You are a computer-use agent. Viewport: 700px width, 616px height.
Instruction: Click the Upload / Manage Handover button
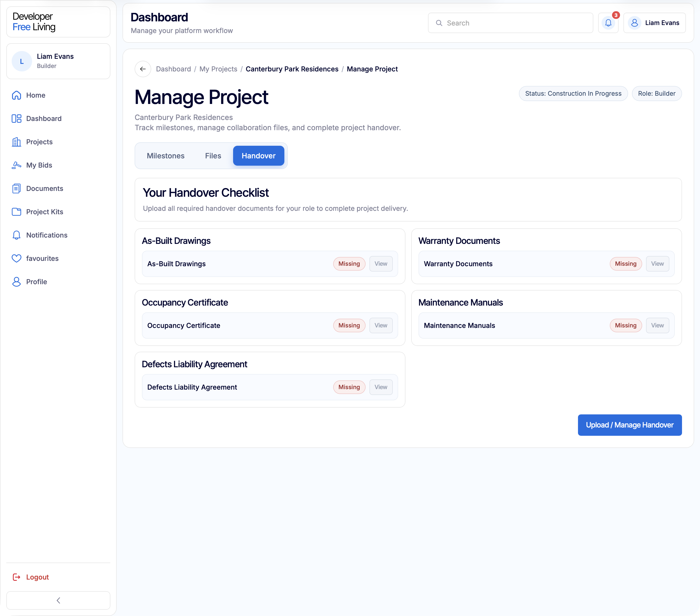click(x=630, y=425)
